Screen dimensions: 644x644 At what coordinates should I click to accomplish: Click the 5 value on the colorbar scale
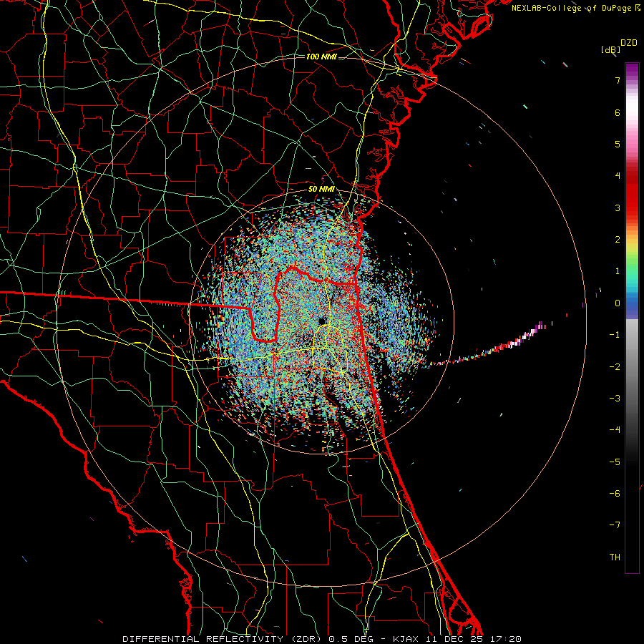click(618, 144)
